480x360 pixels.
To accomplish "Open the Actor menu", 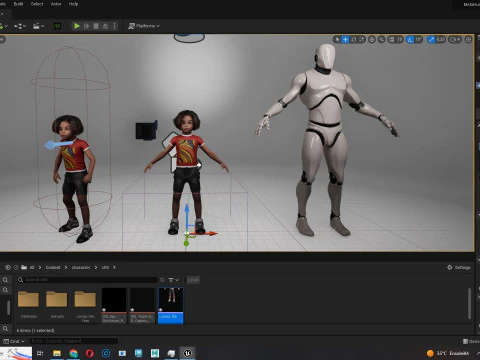I will [x=56, y=4].
